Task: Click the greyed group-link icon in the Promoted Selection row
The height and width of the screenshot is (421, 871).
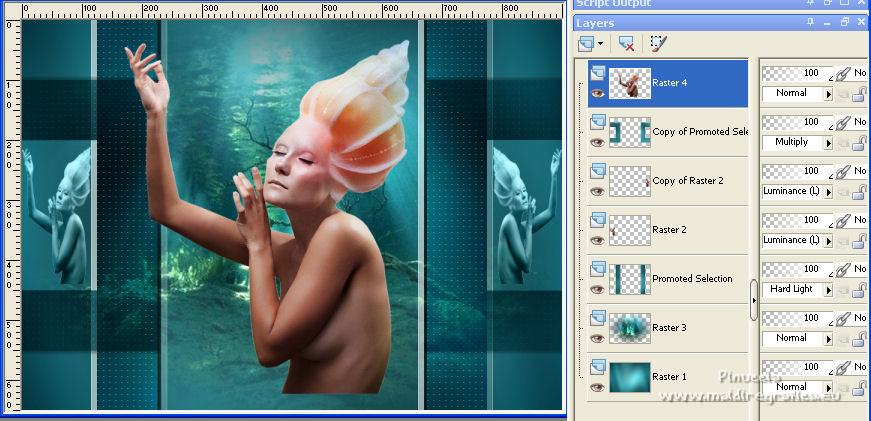Action: 843,290
